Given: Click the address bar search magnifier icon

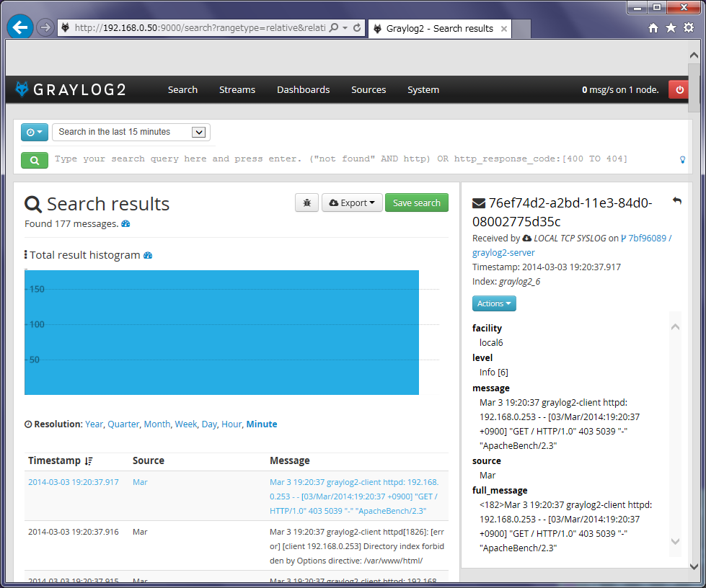Looking at the screenshot, I should coord(334,28).
